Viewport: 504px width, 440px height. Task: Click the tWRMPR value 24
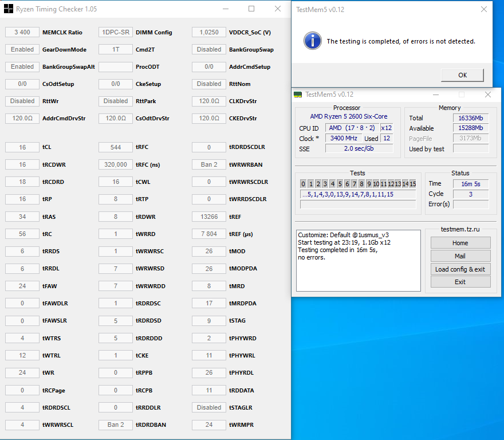click(209, 425)
